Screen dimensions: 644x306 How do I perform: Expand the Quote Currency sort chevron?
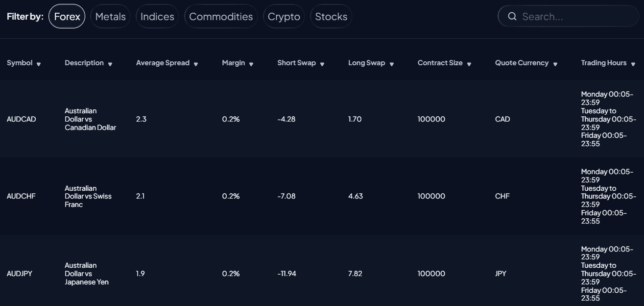pyautogui.click(x=555, y=63)
